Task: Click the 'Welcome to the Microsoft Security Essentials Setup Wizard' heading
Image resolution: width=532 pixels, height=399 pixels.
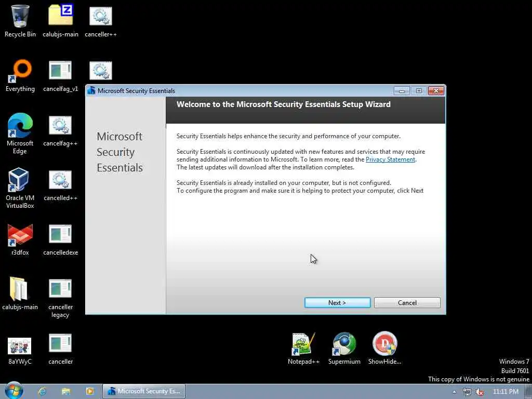Action: (283, 104)
